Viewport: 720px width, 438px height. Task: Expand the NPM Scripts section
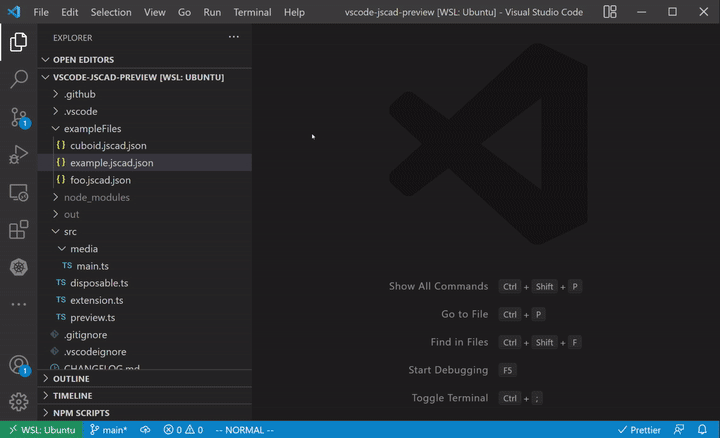pos(145,413)
